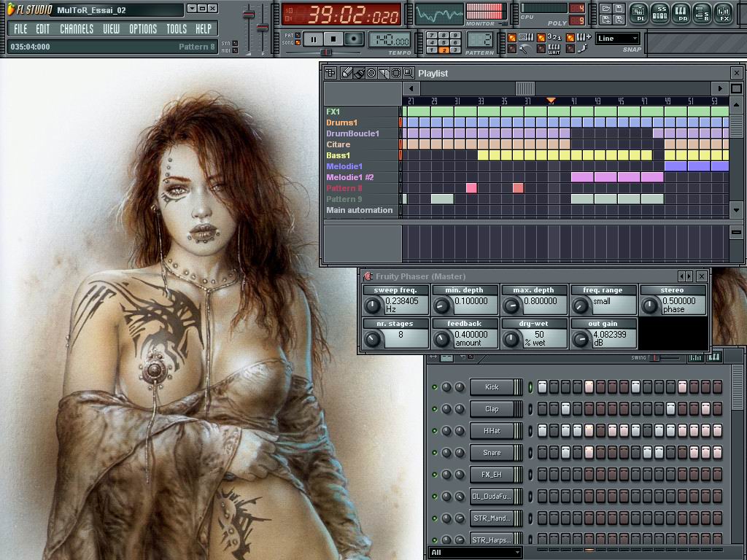Open the File menu
This screenshot has width=747, height=560.
[20, 29]
